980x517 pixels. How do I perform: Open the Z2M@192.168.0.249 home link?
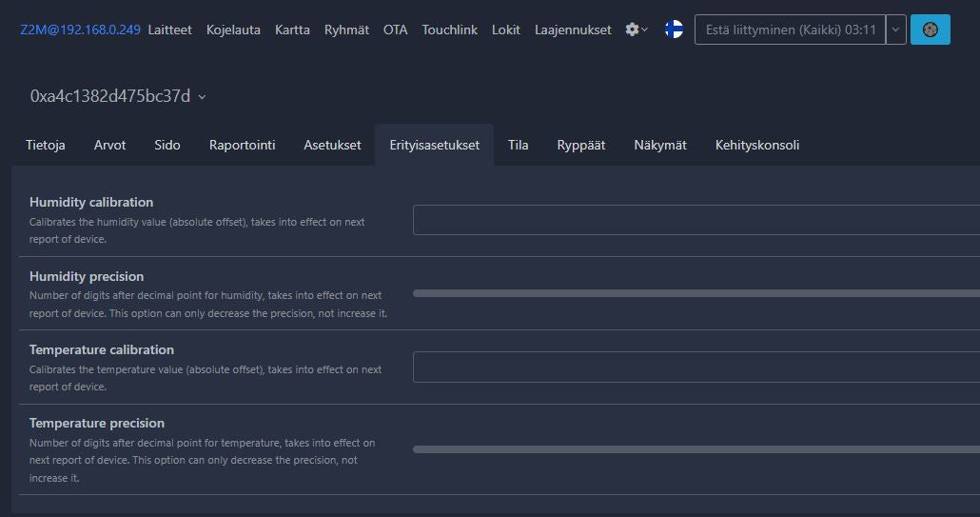click(x=80, y=30)
